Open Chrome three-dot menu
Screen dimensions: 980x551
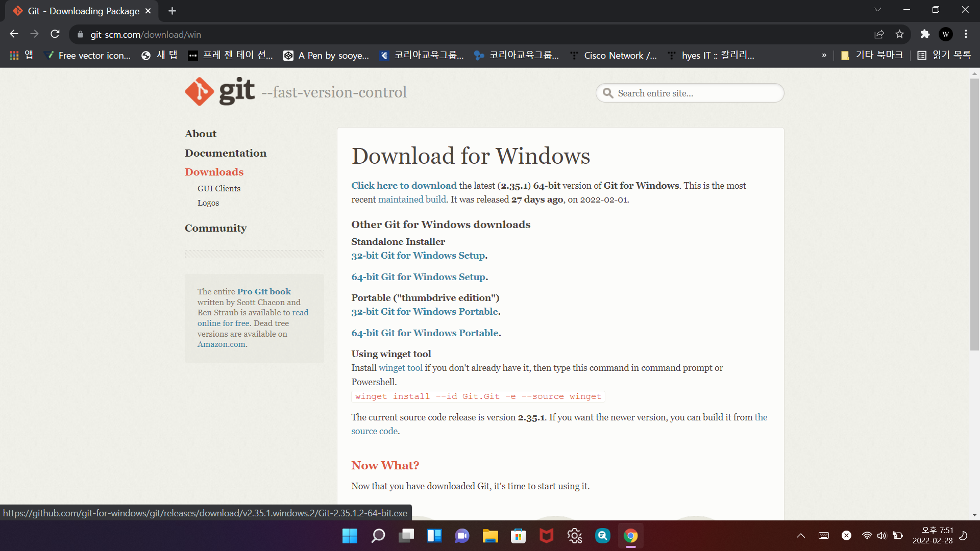(x=966, y=34)
